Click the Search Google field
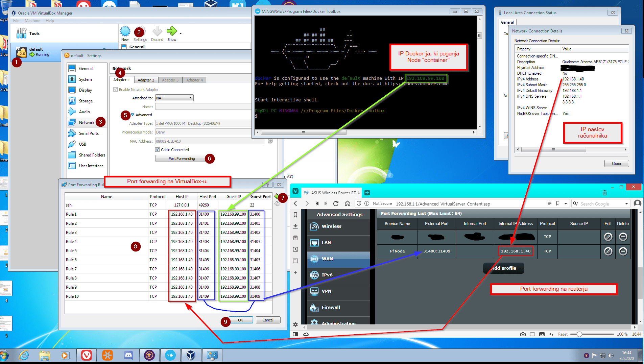Screen dimensions: 644x364 (602, 204)
